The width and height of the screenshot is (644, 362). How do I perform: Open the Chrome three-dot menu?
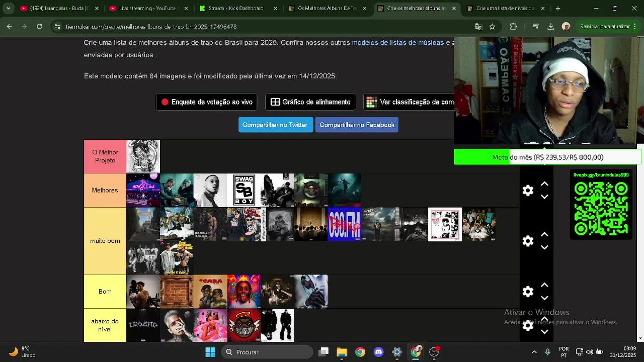(x=636, y=27)
